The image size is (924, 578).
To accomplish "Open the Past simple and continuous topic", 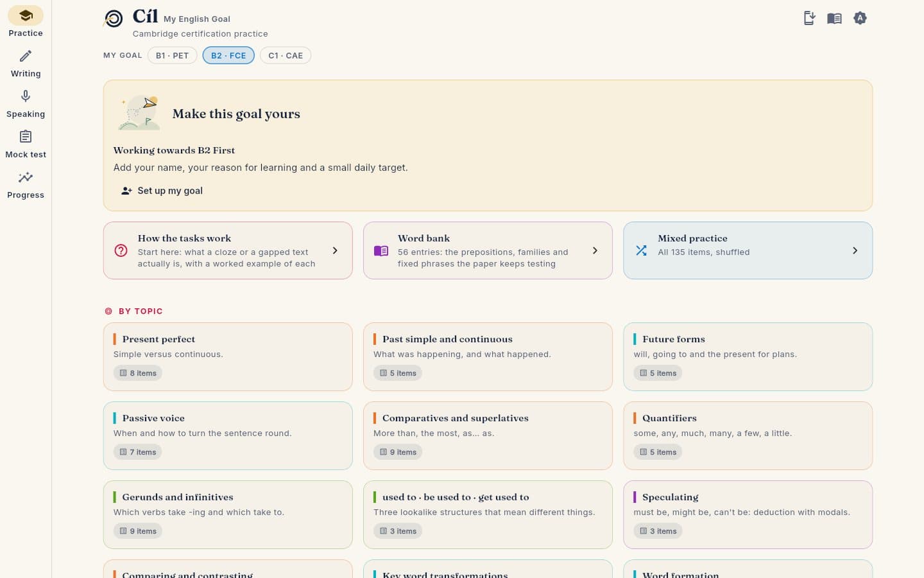I will pos(488,357).
